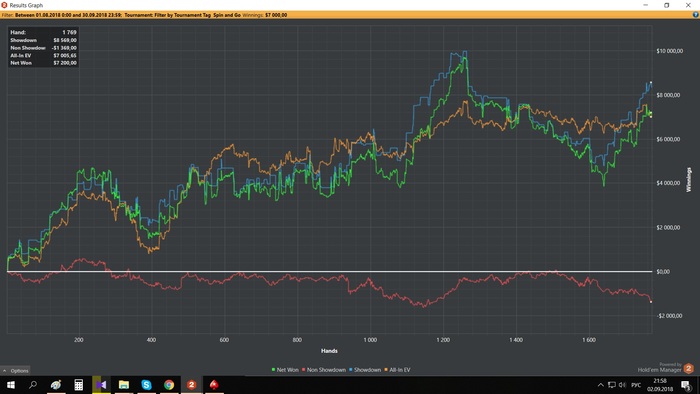Image resolution: width=700 pixels, height=394 pixels.
Task: Click the Hand: 1 769 stat row
Action: 43,32
